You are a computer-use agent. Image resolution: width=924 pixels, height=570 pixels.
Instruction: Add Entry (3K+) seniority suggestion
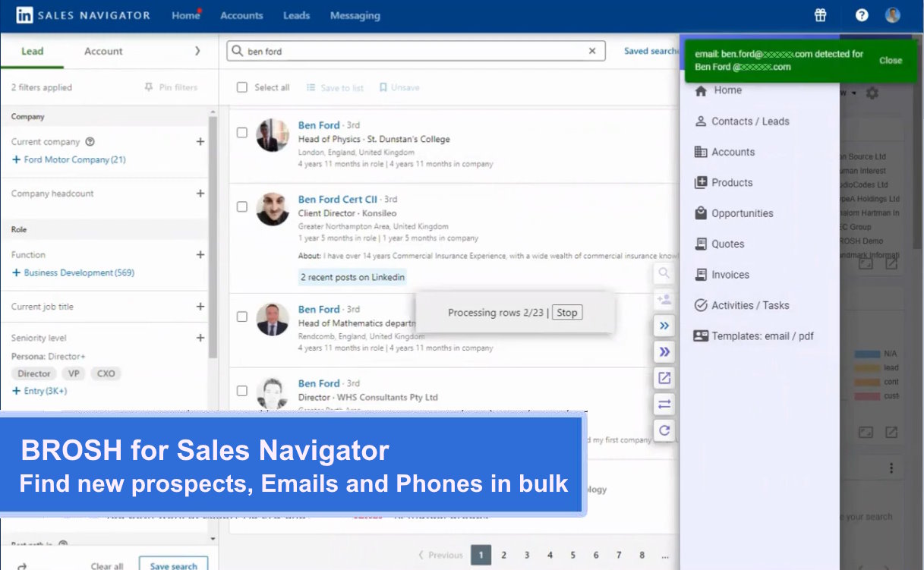pyautogui.click(x=39, y=391)
